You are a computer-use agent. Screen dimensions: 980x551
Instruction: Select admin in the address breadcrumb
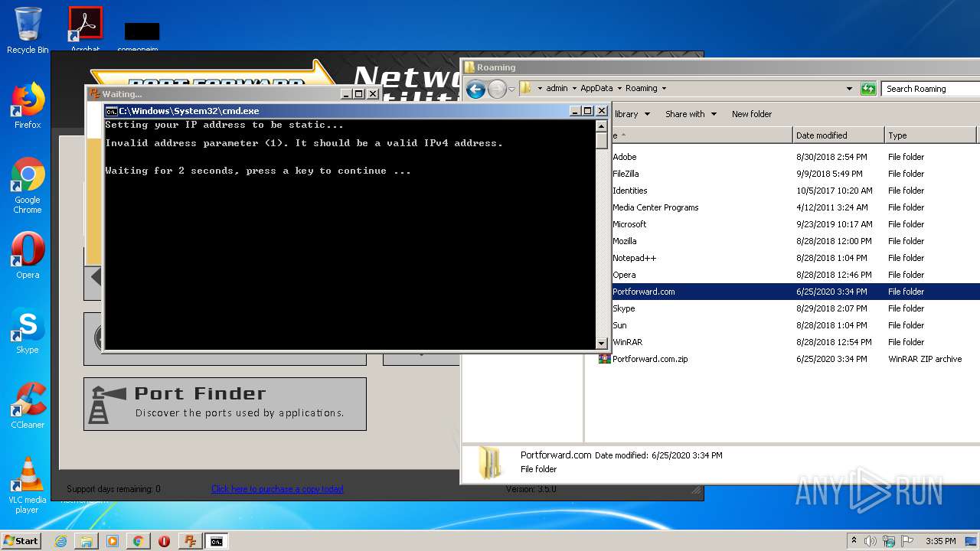point(557,88)
